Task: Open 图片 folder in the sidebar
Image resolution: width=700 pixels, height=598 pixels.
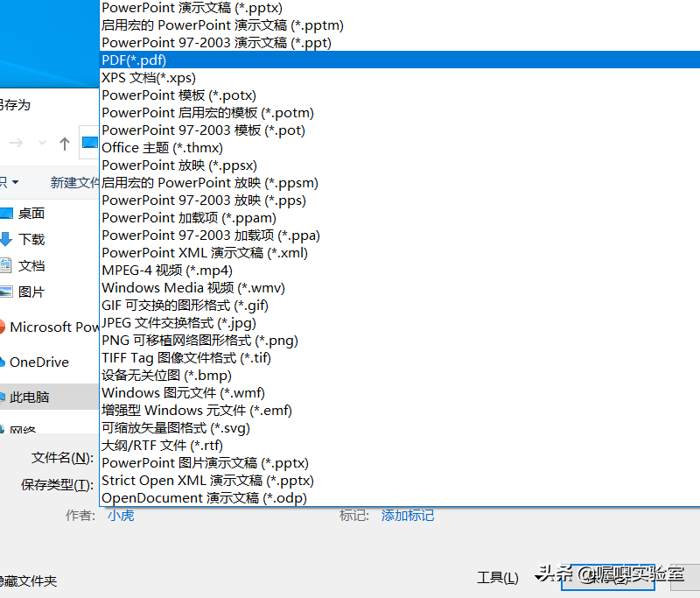Action: (31, 292)
